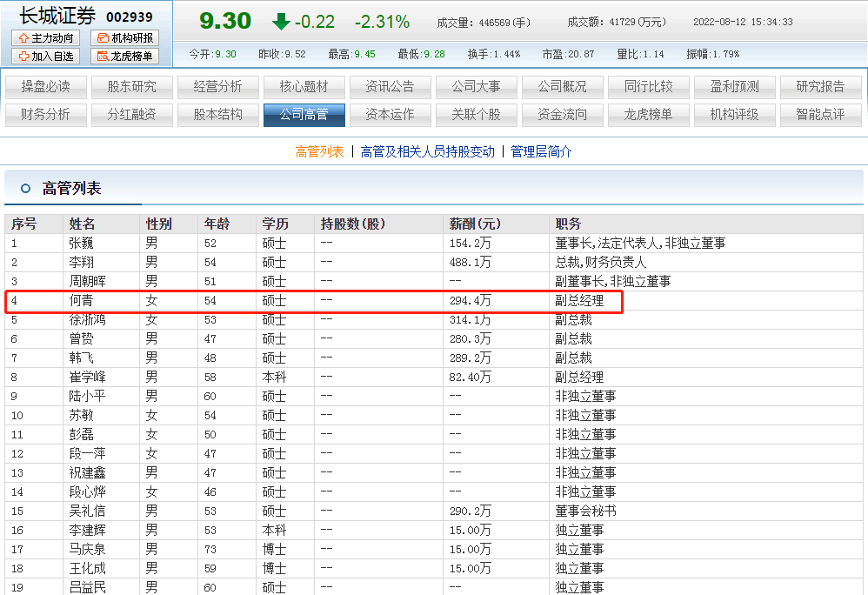Image resolution: width=868 pixels, height=595 pixels.
Task: Open 分红融资 tab
Action: pos(131,115)
